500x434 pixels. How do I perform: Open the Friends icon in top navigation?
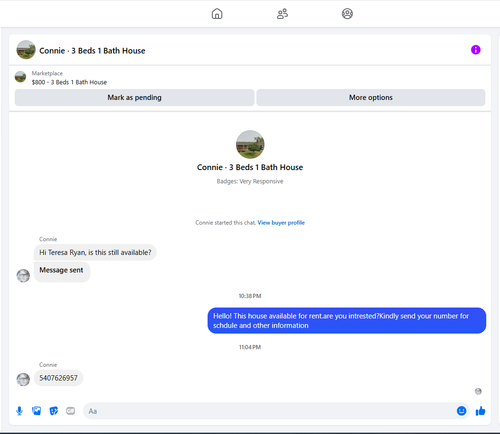[282, 14]
